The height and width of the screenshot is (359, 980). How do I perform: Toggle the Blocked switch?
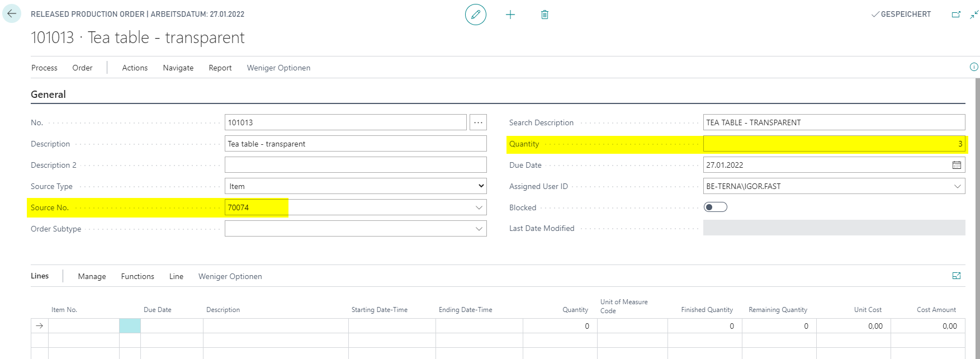click(x=716, y=207)
